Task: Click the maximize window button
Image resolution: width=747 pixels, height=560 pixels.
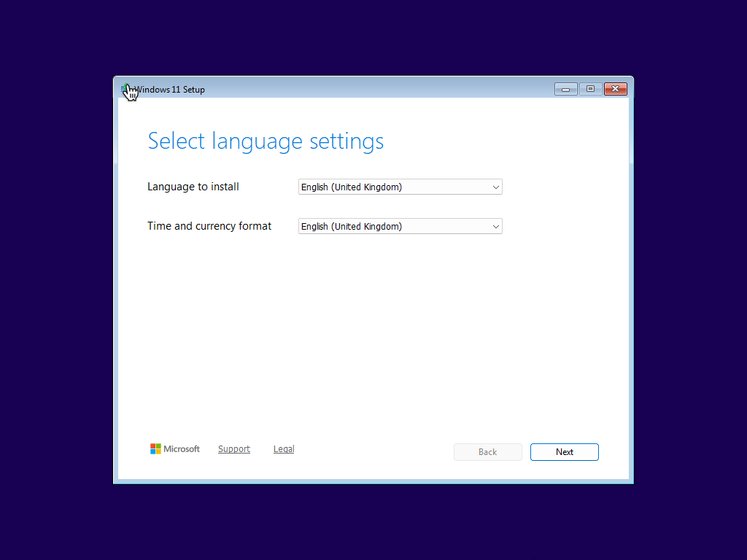Action: coord(590,88)
